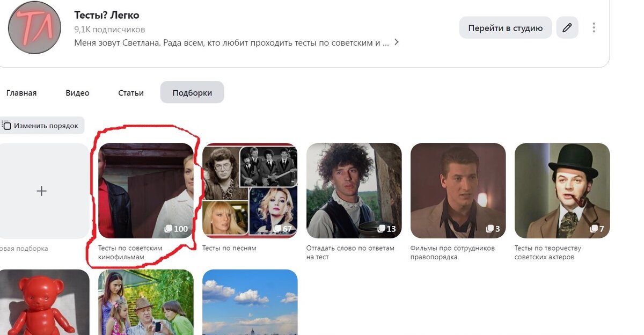Open the Тесты по песням title link
Viewport: 644px width, 335px height.
coord(229,248)
